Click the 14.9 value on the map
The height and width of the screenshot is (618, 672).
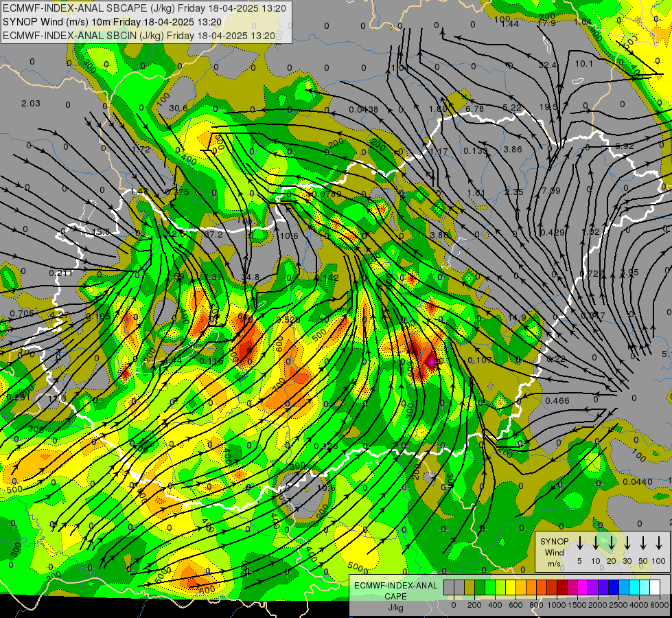pos(516,317)
